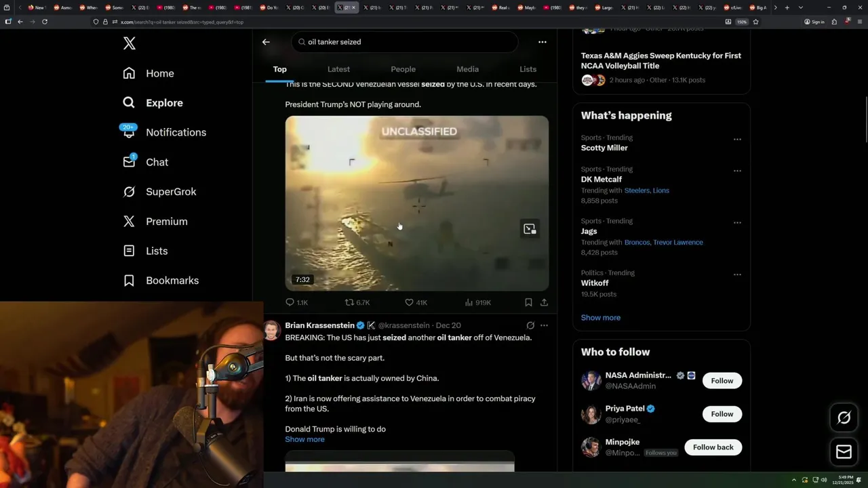
Task: Open SuperGrok
Action: coord(159,192)
